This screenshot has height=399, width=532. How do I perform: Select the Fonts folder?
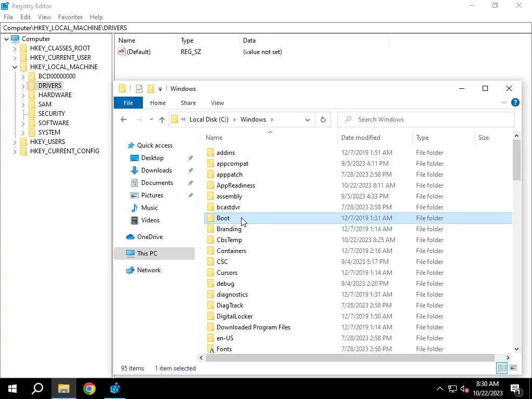(x=224, y=349)
